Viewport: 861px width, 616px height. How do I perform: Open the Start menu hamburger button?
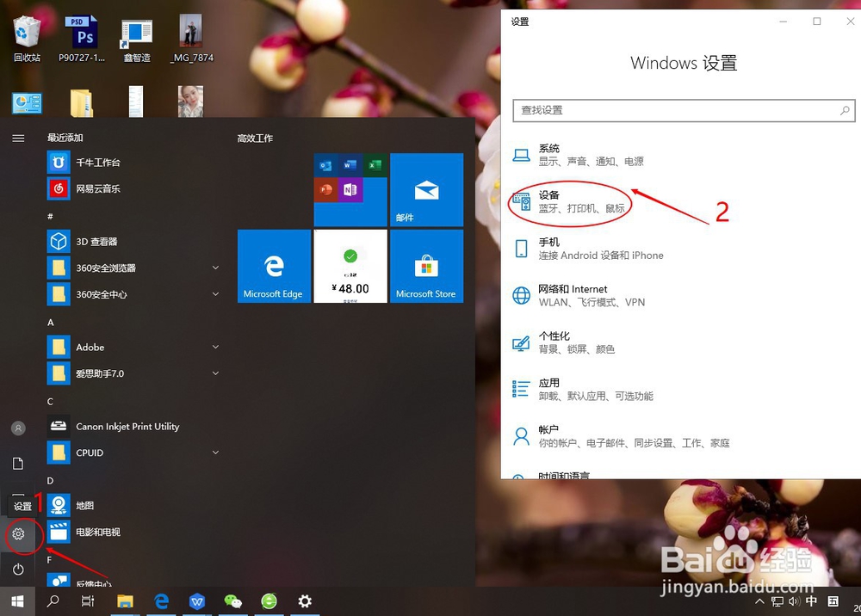tap(18, 139)
